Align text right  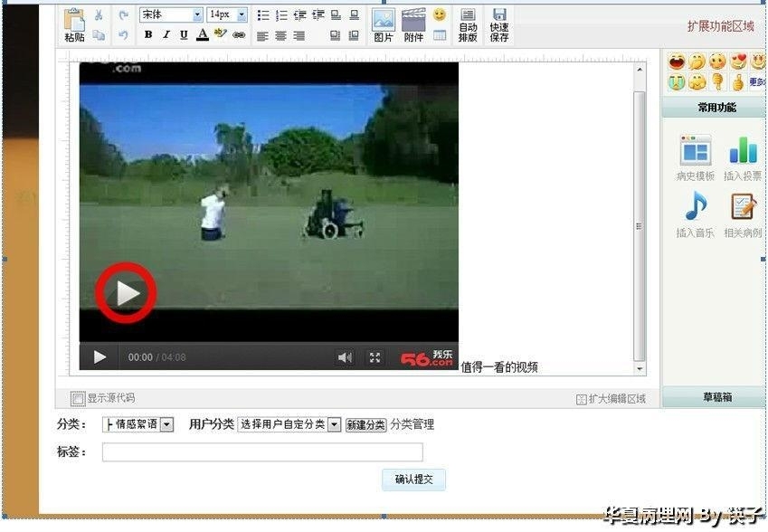[x=299, y=36]
